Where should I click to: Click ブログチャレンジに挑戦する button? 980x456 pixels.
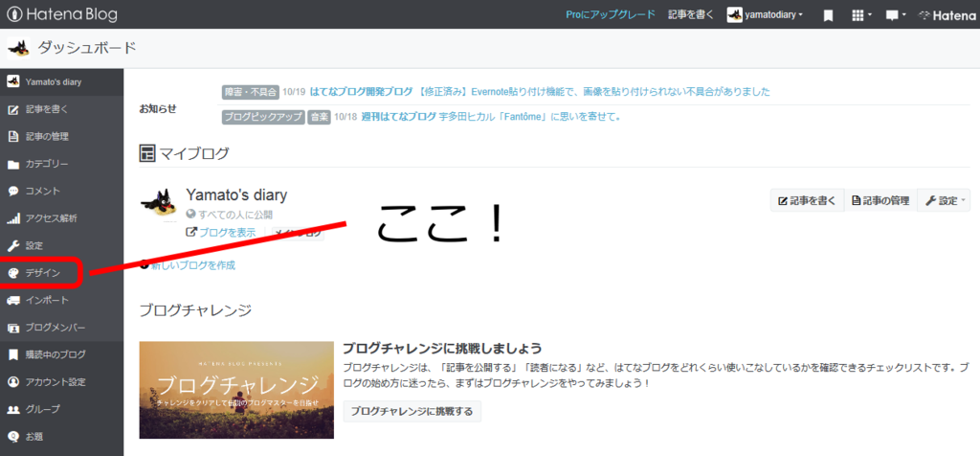coord(412,412)
